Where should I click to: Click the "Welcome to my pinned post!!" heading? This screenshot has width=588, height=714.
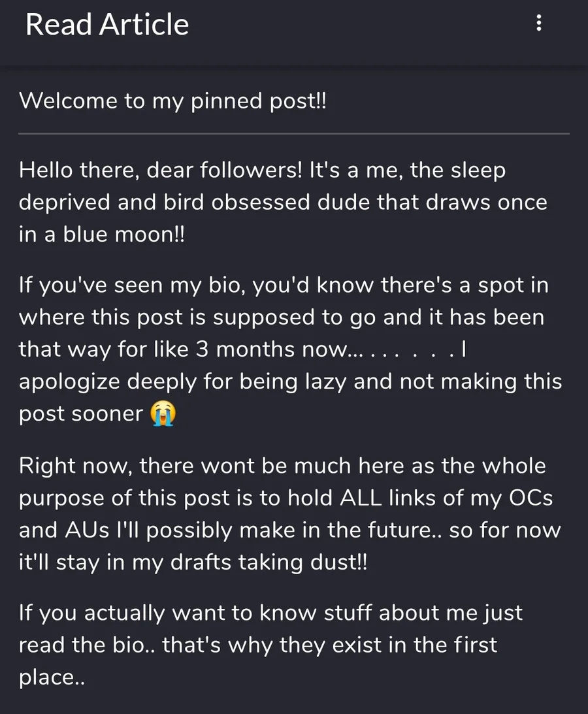(x=172, y=101)
